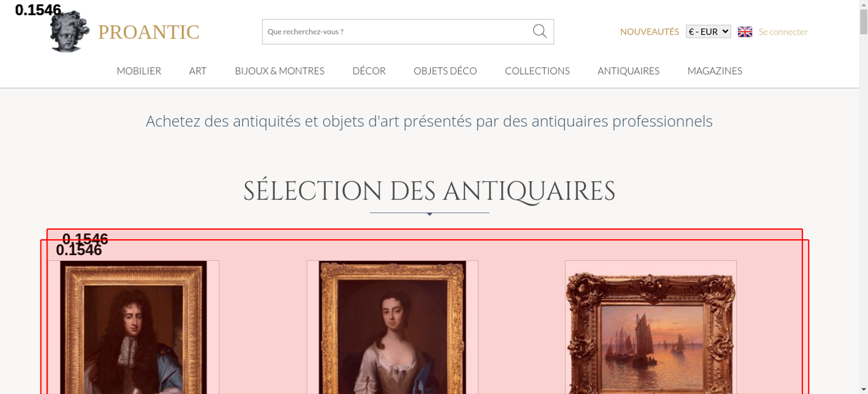Image resolution: width=868 pixels, height=394 pixels.
Task: Go to the COLLECTIONS section
Action: [x=537, y=71]
